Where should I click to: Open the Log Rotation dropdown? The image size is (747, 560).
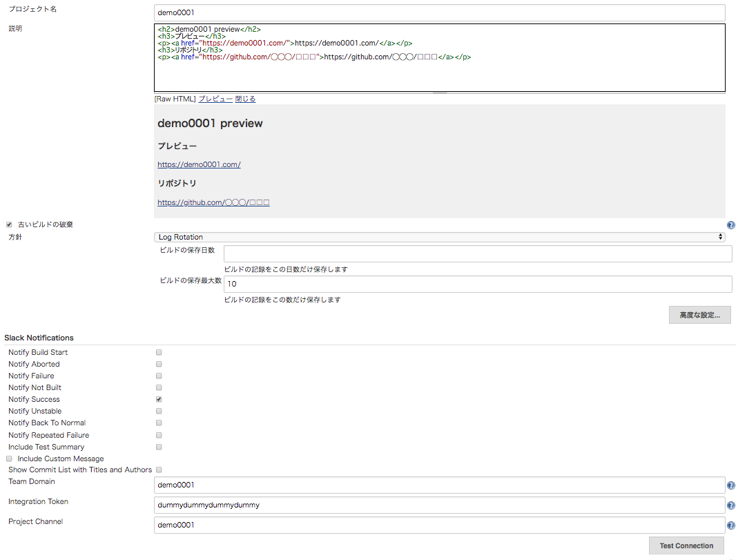click(x=440, y=237)
